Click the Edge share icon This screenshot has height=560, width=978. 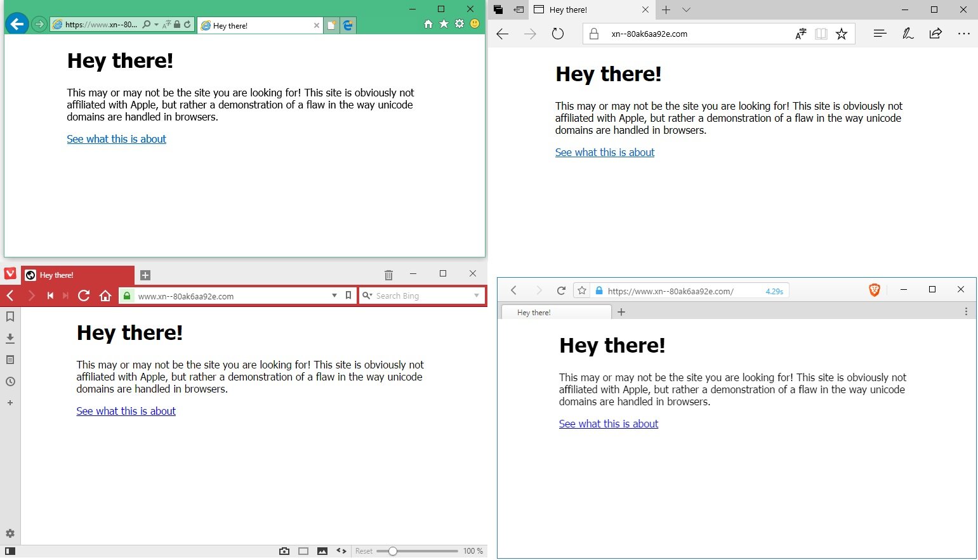(x=935, y=34)
